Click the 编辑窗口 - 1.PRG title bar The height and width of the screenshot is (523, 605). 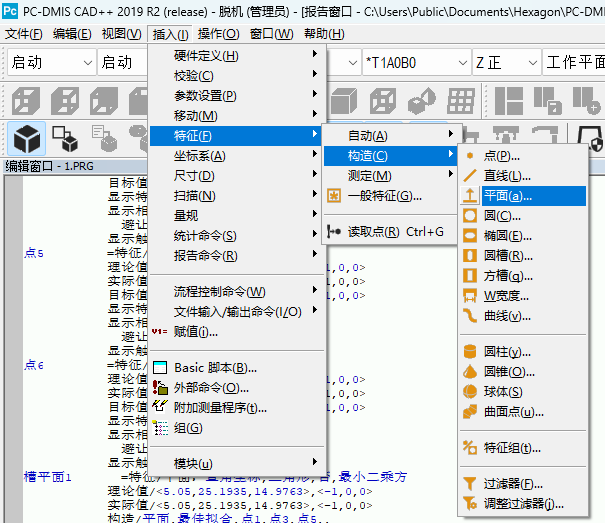point(76,166)
